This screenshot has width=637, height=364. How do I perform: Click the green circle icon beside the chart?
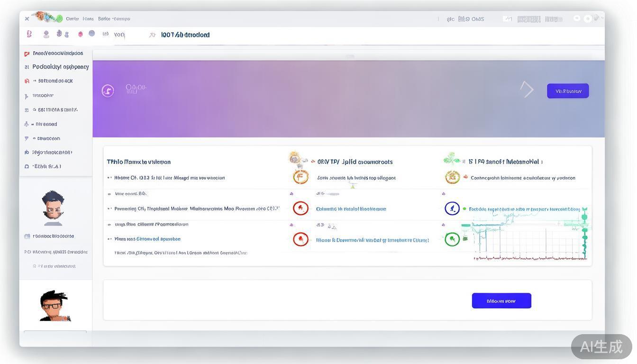pos(452,239)
